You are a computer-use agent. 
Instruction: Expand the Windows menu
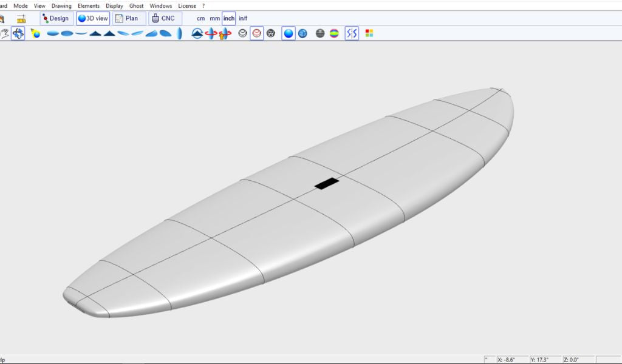(x=161, y=5)
